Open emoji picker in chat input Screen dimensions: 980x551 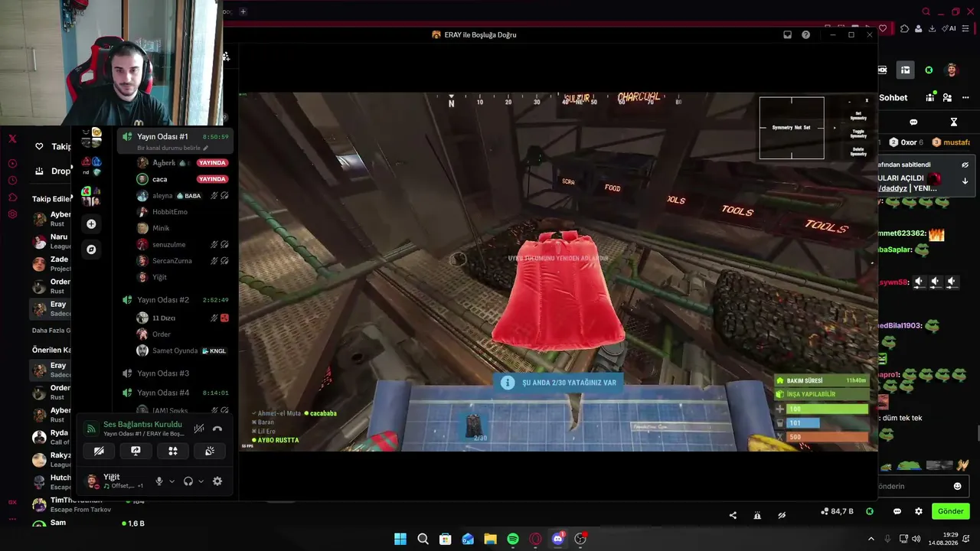click(x=957, y=486)
